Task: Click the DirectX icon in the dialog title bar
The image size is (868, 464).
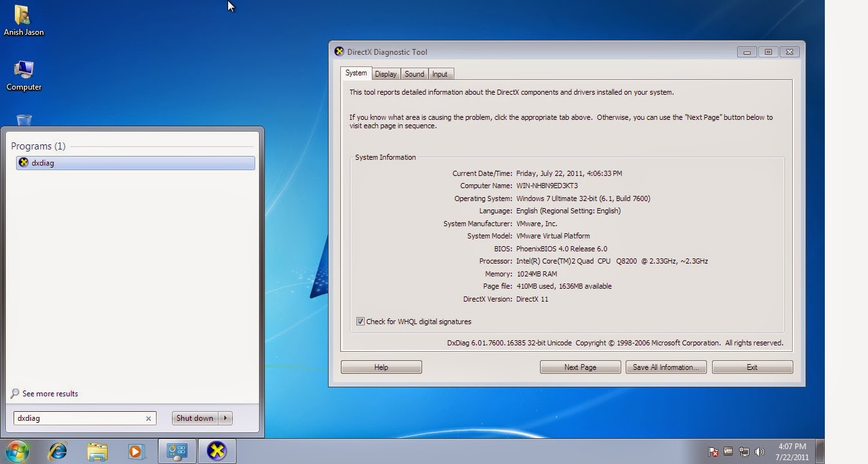Action: (x=340, y=52)
